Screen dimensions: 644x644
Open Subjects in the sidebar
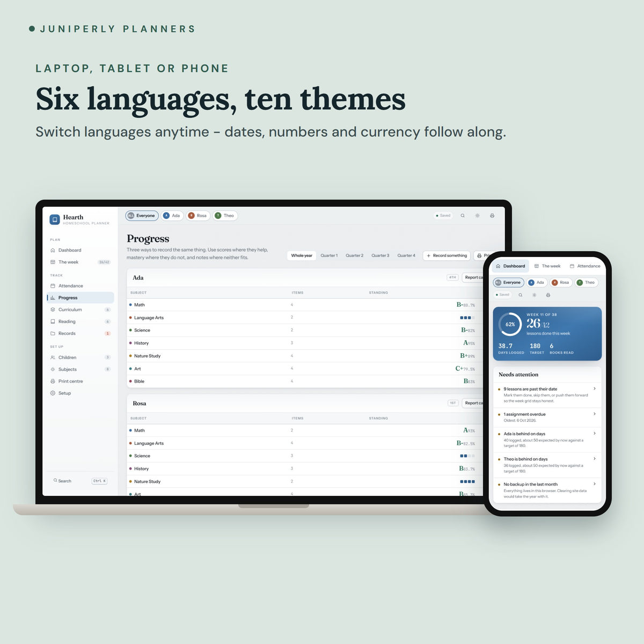(x=80, y=369)
